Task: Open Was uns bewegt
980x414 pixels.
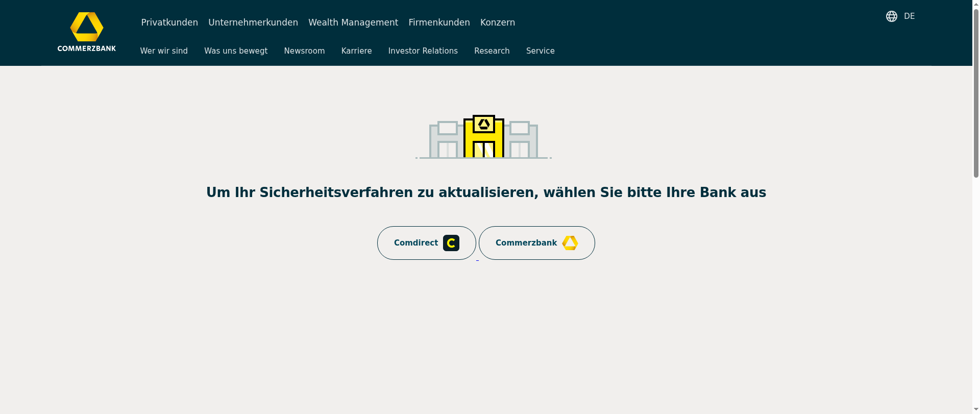Action: (x=236, y=51)
